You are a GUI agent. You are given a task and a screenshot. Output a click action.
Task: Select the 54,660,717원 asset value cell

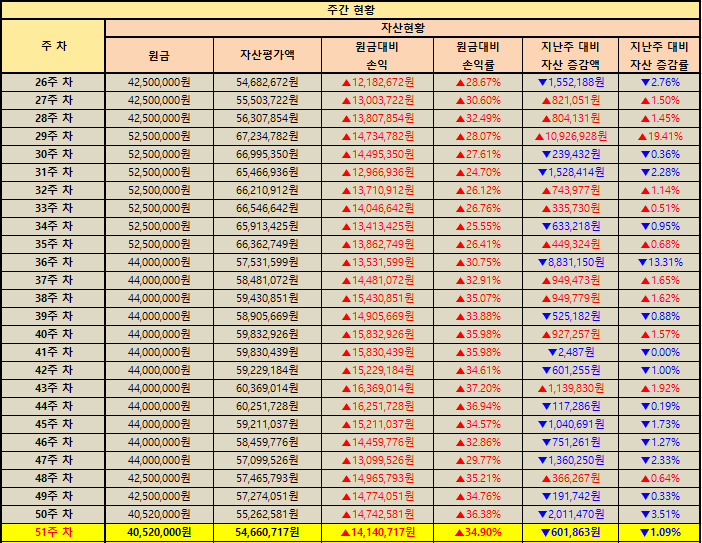(268, 532)
